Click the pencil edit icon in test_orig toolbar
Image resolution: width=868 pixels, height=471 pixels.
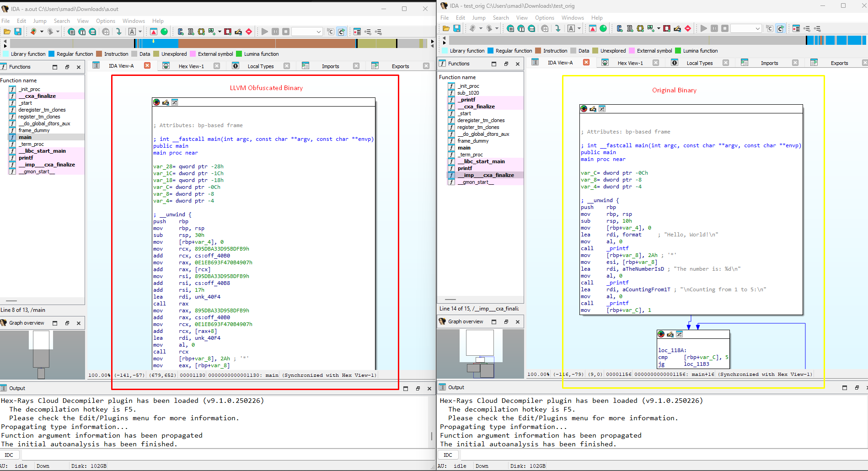[x=677, y=28]
